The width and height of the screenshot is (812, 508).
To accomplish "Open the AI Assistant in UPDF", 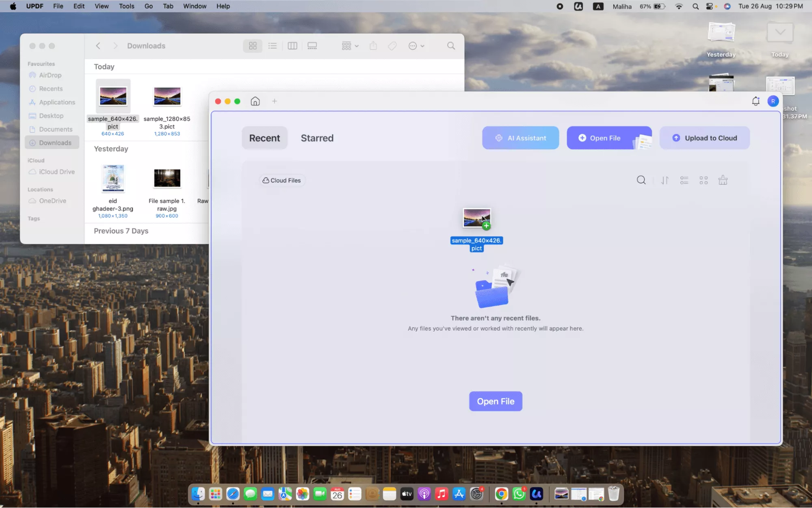I will 520,138.
